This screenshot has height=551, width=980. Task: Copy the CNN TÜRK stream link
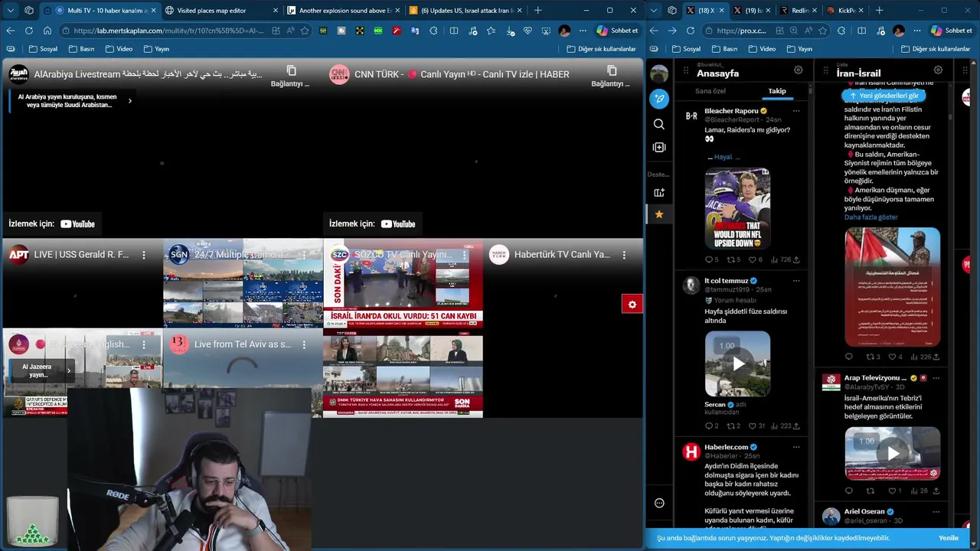point(611,75)
